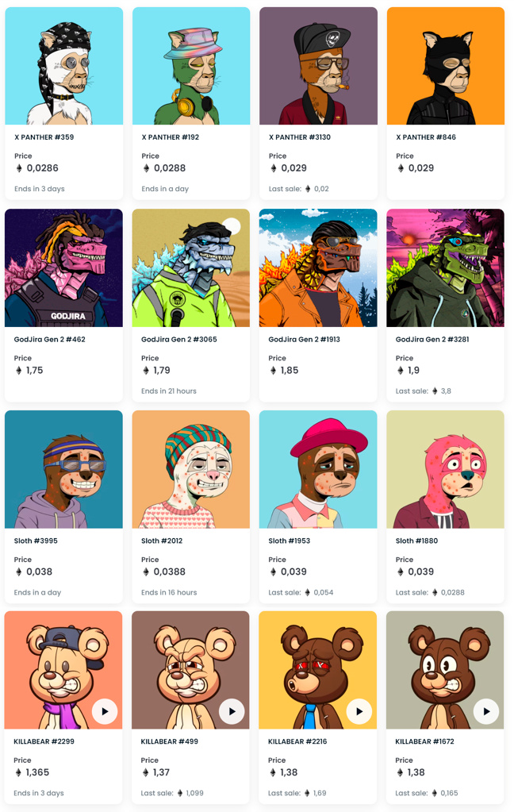This screenshot has width=514, height=812.
Task: Click the 1,75 price of GodJira #462
Action: [35, 370]
